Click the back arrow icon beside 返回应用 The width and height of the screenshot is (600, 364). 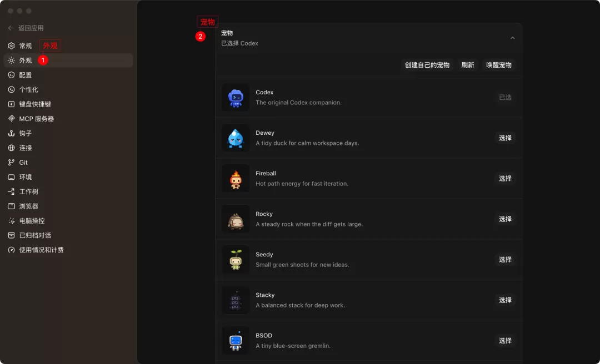11,28
